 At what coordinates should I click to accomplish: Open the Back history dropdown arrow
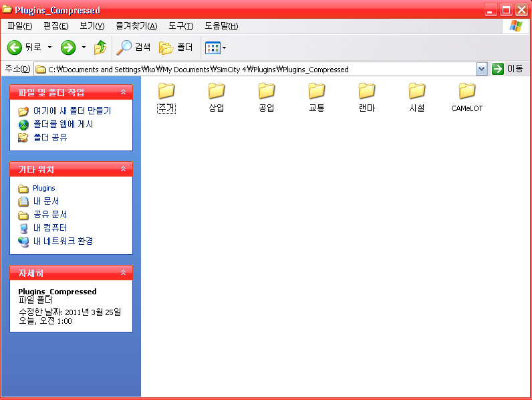tap(49, 47)
